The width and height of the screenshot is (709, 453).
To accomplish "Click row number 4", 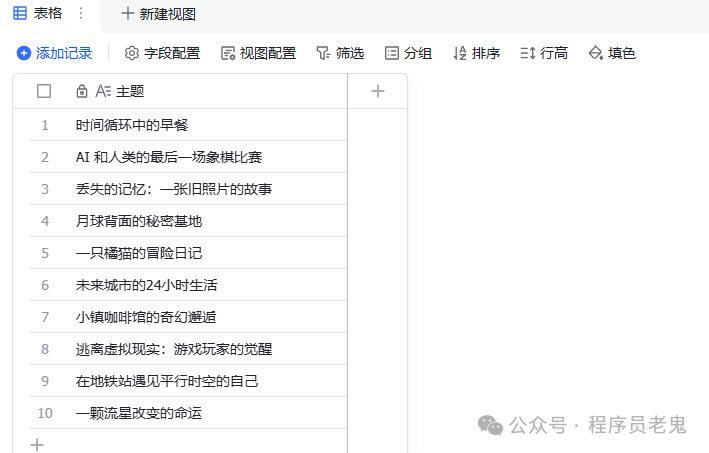I will 45,222.
